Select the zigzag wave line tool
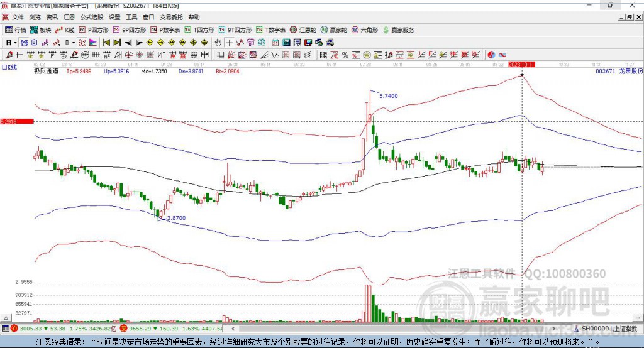Viewport: 644px width, 348px height. [275, 55]
